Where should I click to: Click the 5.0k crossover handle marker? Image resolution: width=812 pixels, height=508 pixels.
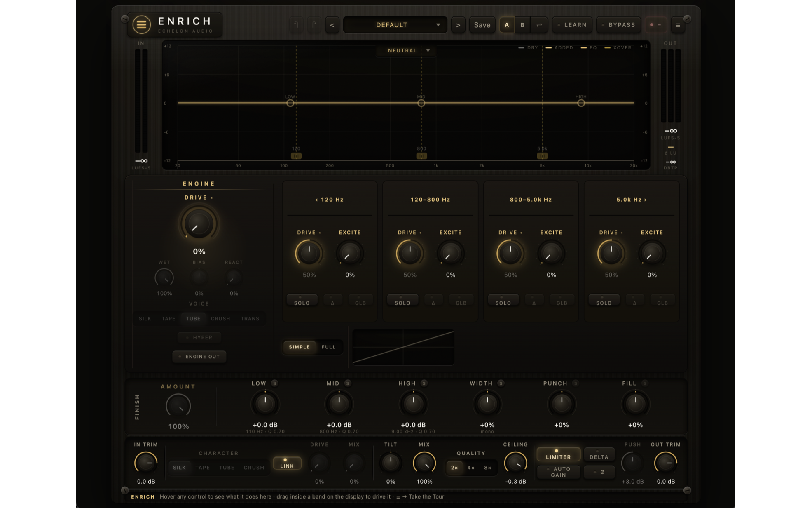coord(542,156)
